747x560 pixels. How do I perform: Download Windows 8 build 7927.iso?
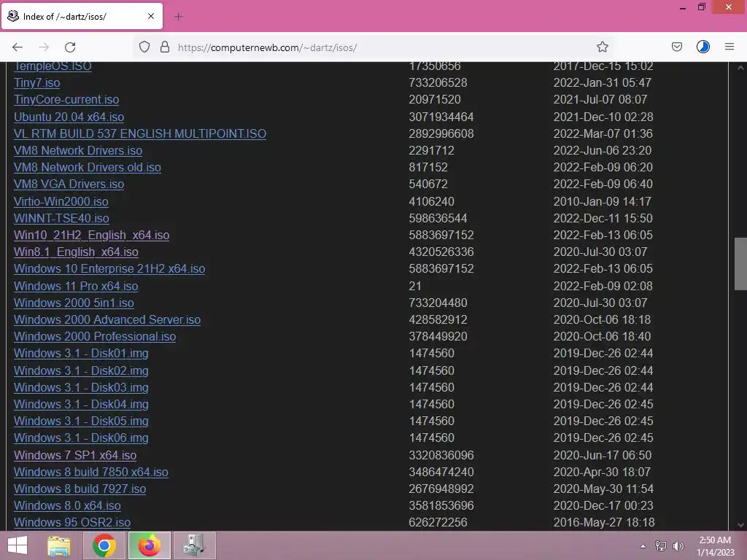(x=80, y=489)
